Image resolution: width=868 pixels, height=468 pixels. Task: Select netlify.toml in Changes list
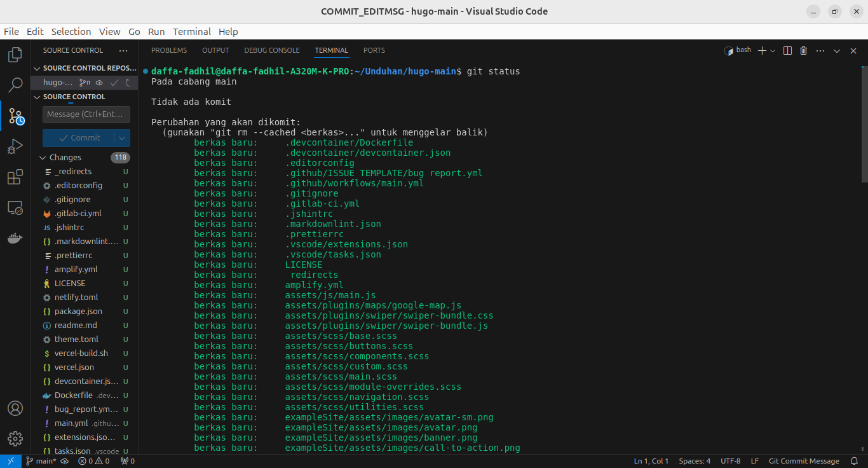[85, 298]
